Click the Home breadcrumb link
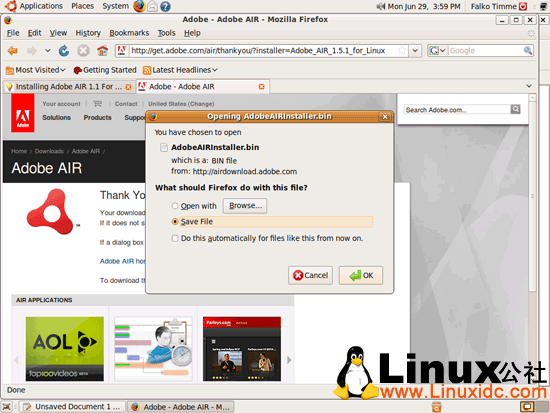 point(19,151)
